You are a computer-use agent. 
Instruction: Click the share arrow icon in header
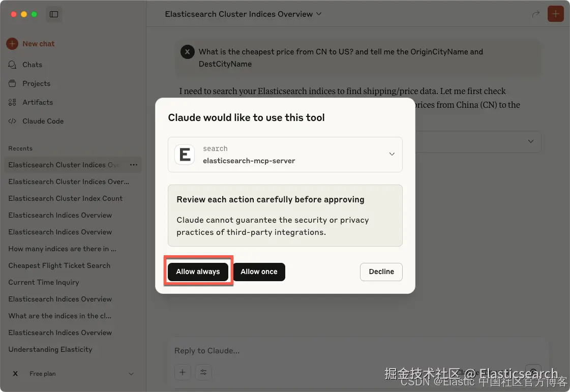click(536, 14)
